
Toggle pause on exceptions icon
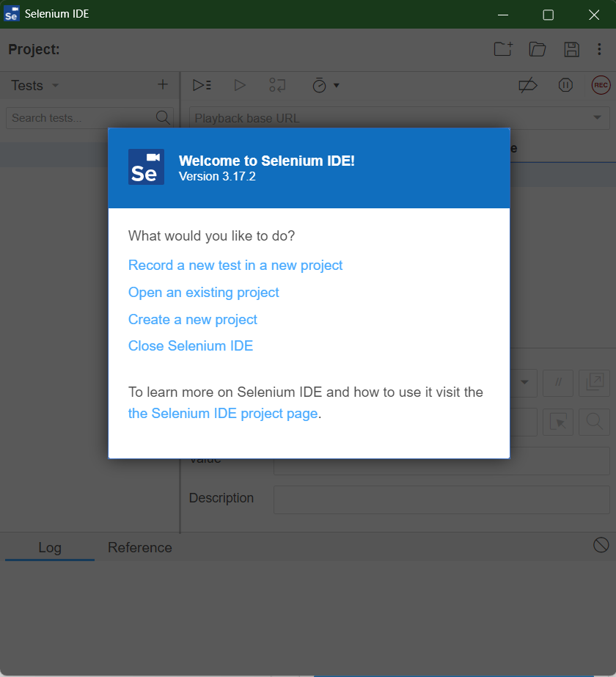point(565,85)
